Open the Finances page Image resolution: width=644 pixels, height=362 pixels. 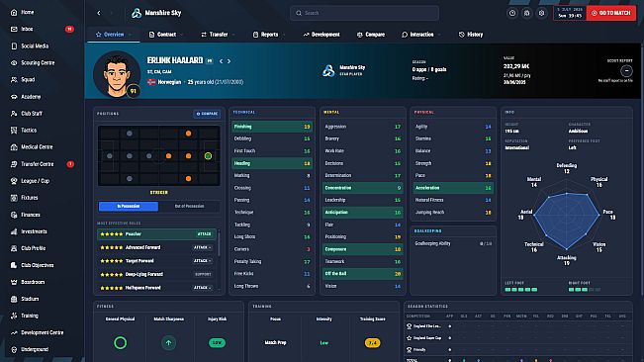pyautogui.click(x=31, y=215)
